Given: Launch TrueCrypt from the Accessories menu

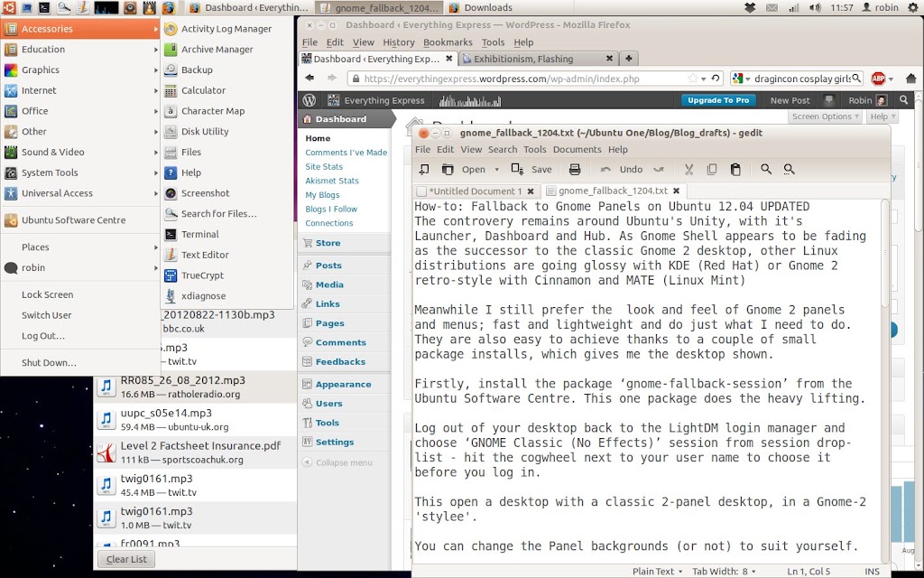Looking at the screenshot, I should click(228, 275).
